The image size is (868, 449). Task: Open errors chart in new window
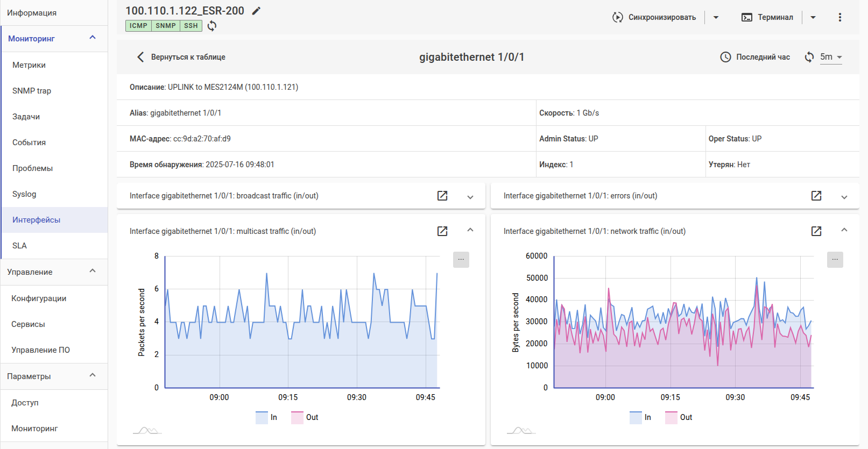[x=816, y=196]
